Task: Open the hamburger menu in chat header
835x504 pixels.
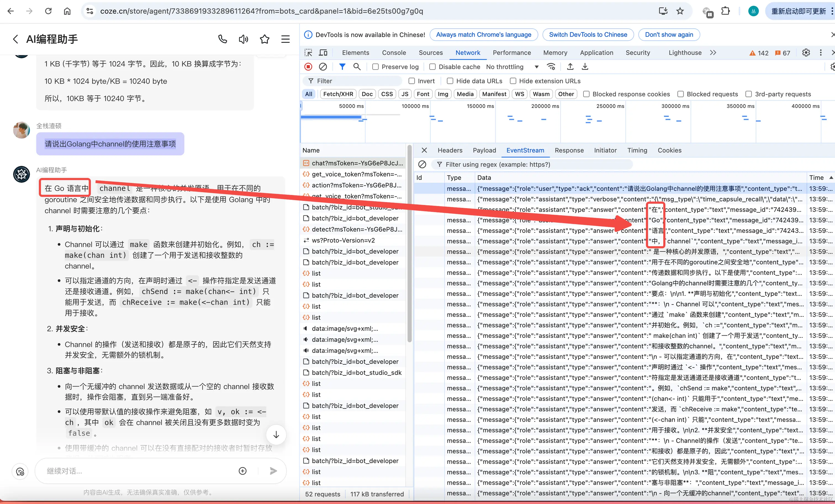Action: click(285, 39)
